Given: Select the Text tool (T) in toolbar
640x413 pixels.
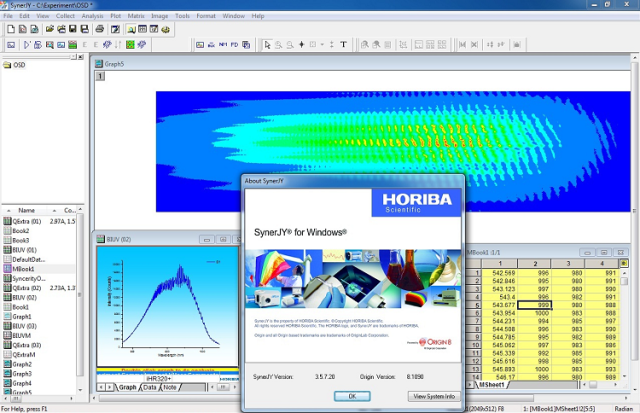Looking at the screenshot, I should (344, 45).
